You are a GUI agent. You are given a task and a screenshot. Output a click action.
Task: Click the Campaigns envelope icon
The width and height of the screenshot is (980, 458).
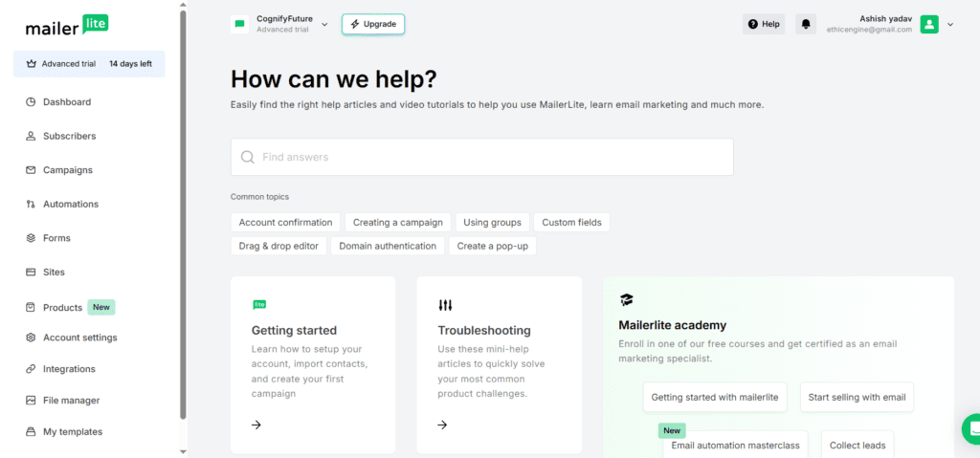coord(31,170)
